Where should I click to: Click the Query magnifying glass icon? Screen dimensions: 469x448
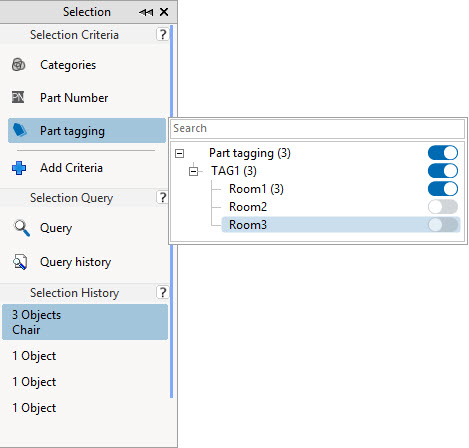coord(22,228)
